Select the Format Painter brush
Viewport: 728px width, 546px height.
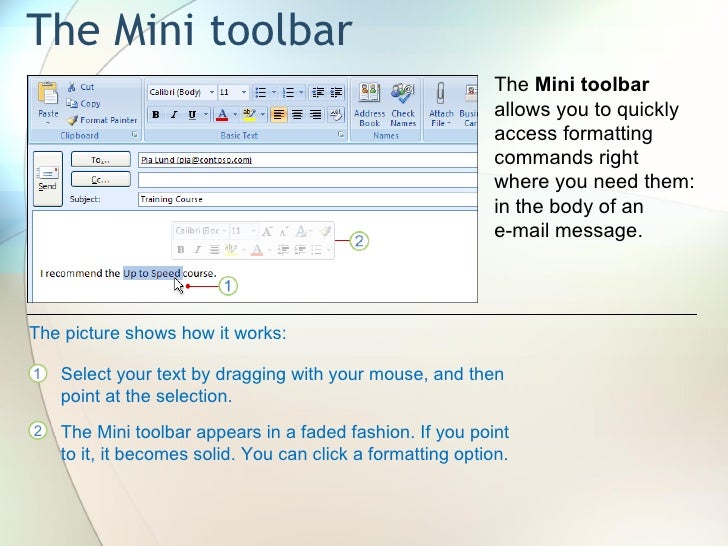point(72,120)
